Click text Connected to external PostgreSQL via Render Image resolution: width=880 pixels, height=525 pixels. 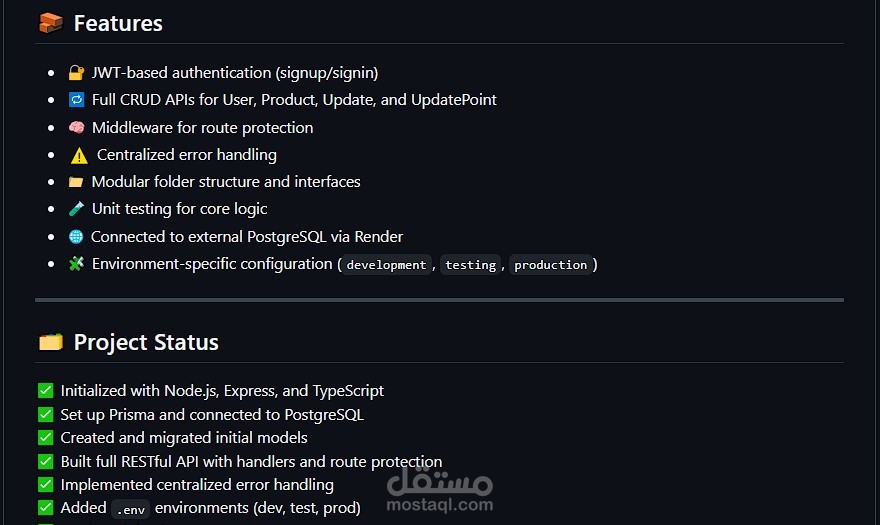(x=247, y=237)
